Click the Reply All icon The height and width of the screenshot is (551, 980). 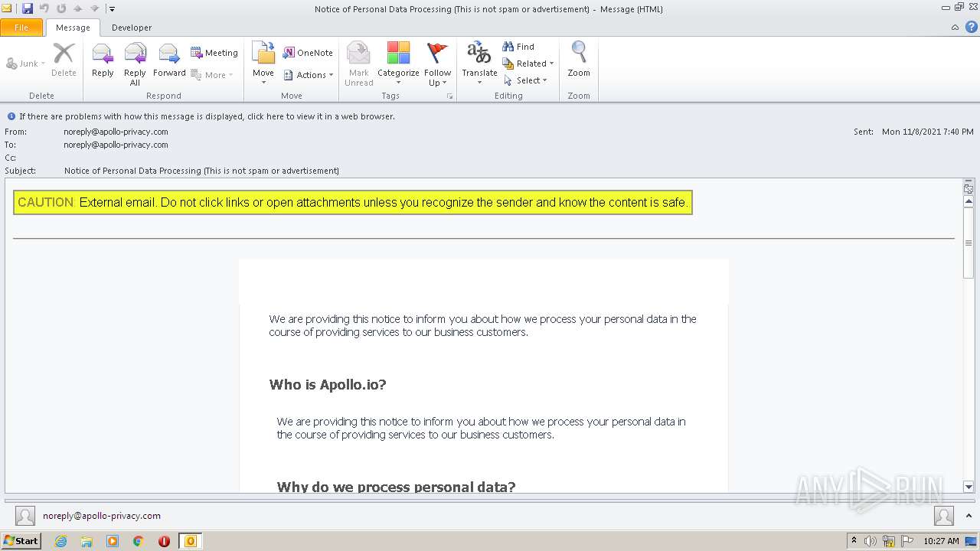click(135, 64)
